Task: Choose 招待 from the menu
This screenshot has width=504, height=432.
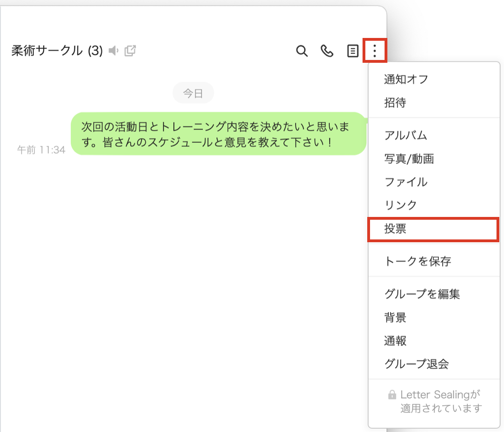Action: pos(434,103)
